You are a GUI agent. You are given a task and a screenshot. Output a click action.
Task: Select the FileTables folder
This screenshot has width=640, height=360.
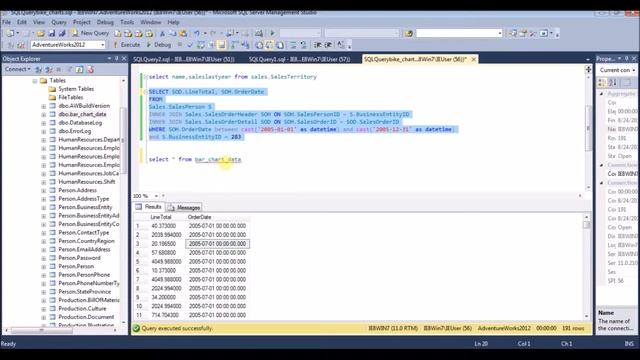click(x=71, y=98)
